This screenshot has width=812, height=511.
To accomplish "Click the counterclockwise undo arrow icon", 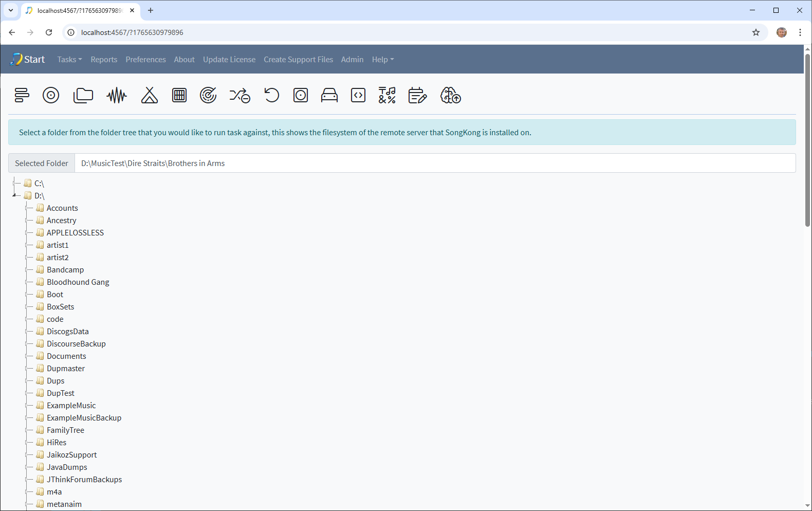I will pos(271,95).
